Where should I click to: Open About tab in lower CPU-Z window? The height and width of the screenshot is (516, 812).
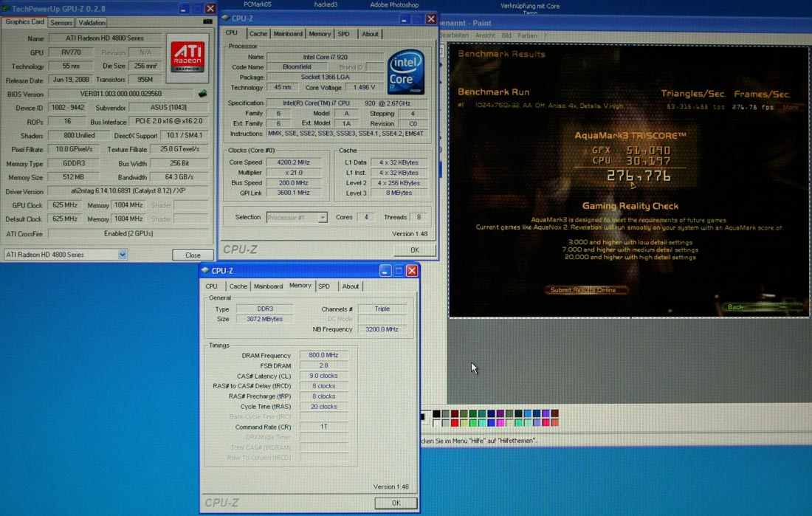[350, 286]
